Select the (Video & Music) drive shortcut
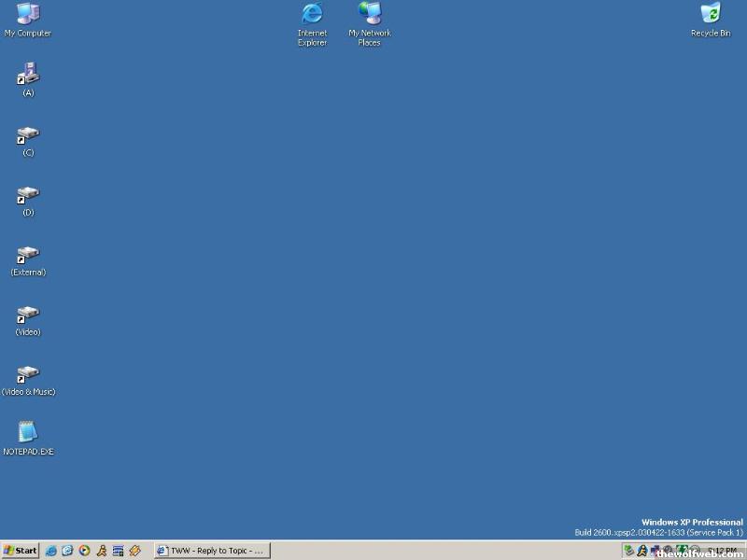This screenshot has width=747, height=560. pos(28,374)
